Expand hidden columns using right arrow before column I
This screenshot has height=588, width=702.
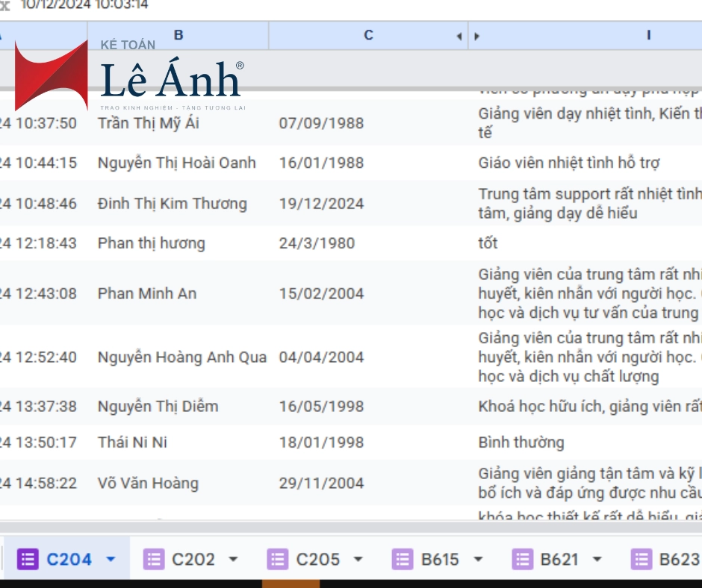point(477,36)
